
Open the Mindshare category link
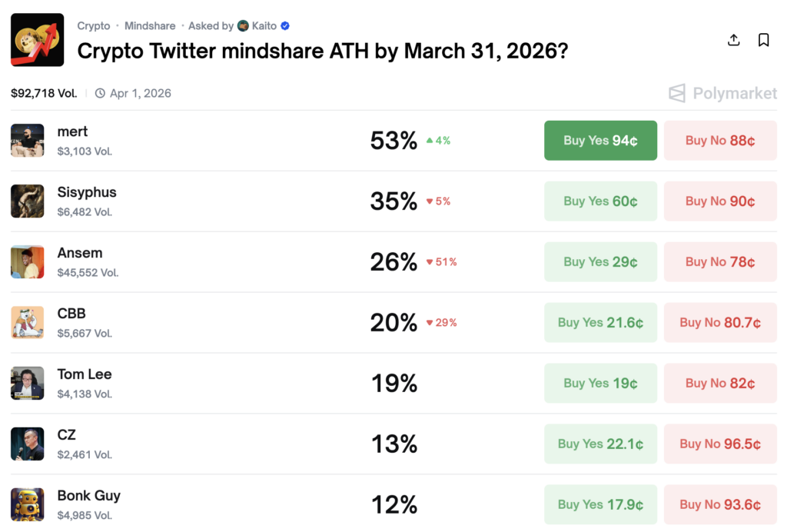tap(150, 26)
